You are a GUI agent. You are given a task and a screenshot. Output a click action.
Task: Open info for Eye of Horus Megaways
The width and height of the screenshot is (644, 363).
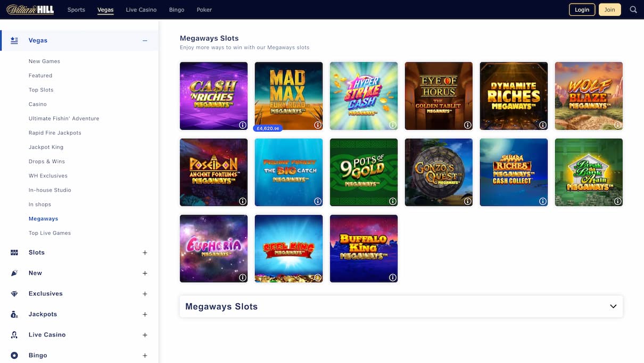coord(468,125)
